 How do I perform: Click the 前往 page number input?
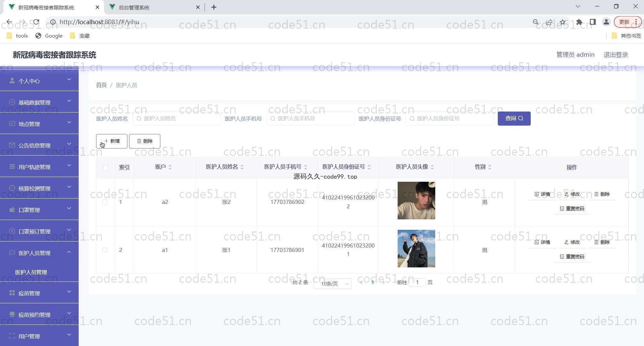click(417, 283)
